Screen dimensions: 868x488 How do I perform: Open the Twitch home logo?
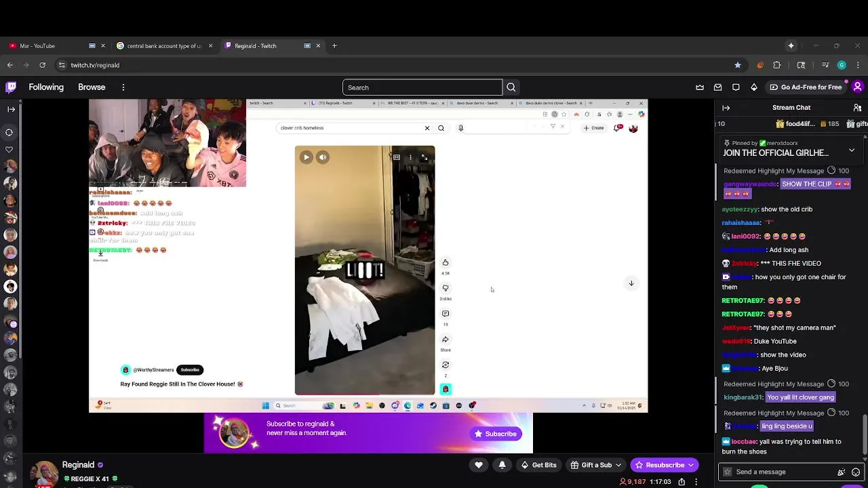tap(11, 87)
